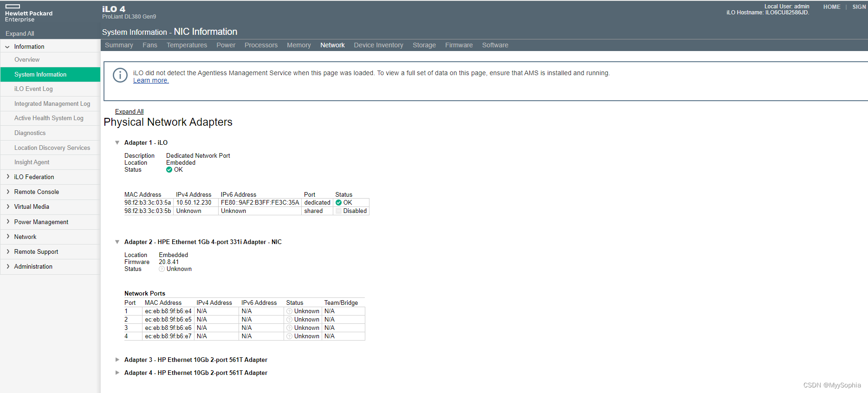Viewport: 868px width, 393px height.
Task: Click the info icon in AMS notice
Action: click(x=120, y=75)
